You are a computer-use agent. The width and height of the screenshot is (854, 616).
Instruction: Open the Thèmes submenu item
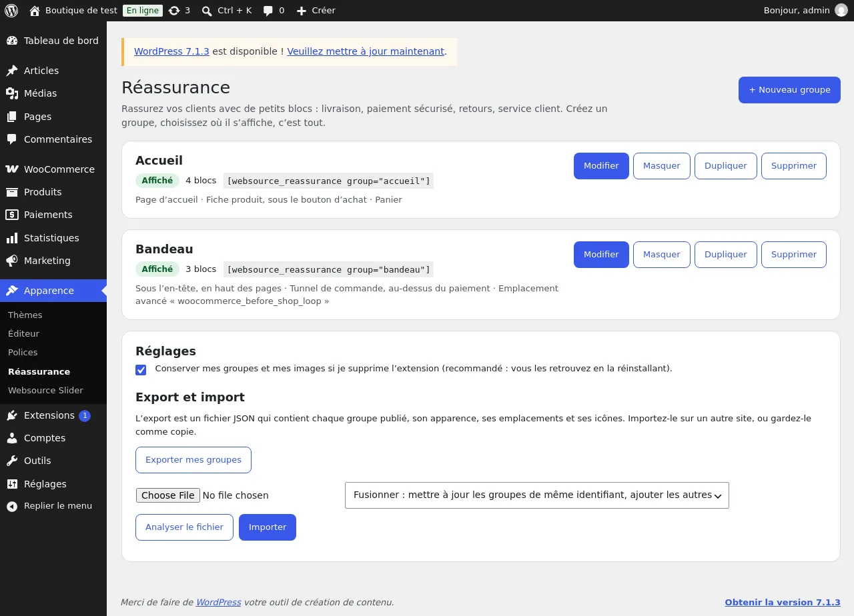(25, 315)
